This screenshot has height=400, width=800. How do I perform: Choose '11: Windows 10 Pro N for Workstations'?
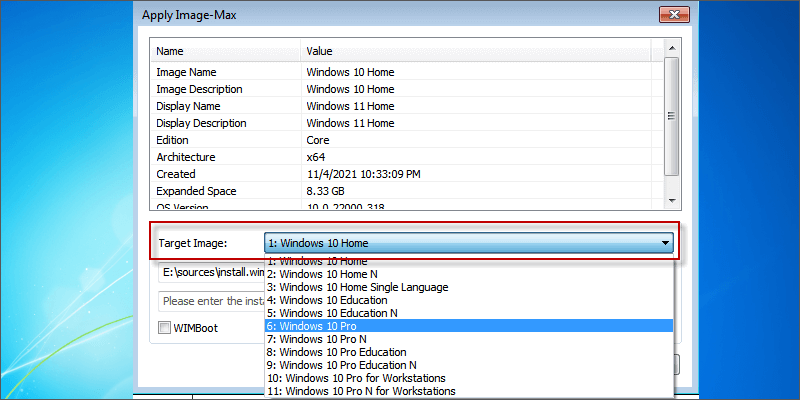pos(469,391)
